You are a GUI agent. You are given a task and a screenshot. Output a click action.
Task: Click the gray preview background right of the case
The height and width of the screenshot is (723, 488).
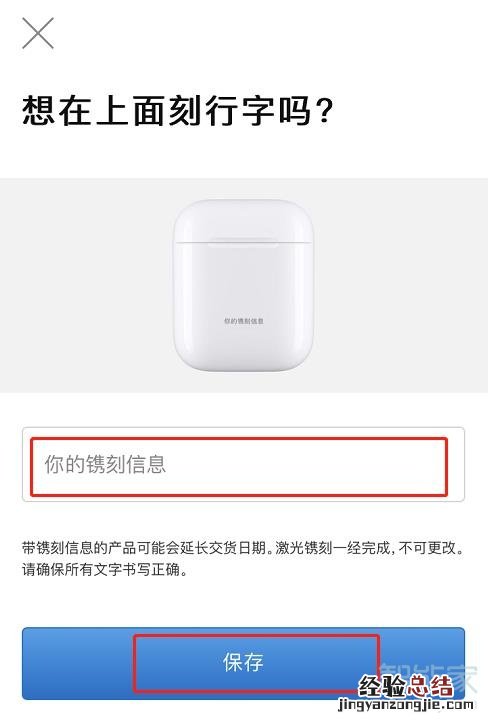click(401, 285)
